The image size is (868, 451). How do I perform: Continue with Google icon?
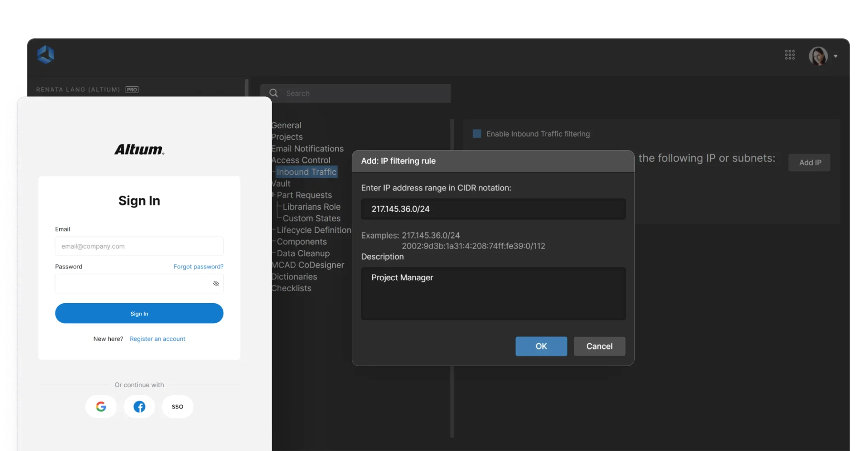[x=101, y=407]
